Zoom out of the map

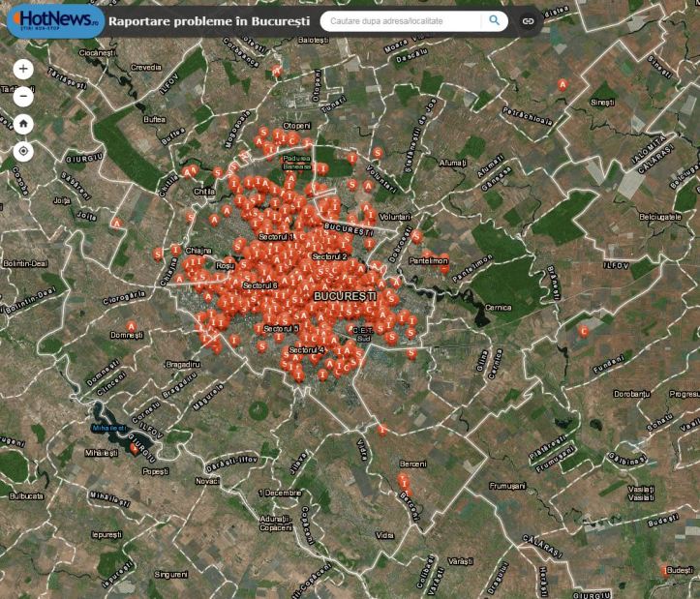pyautogui.click(x=24, y=97)
